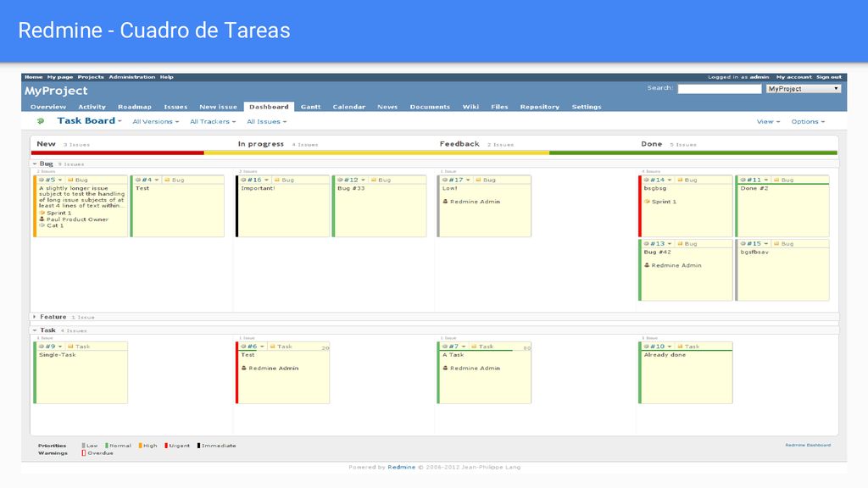Click the Redmine Admin user icon on card #13
The height and width of the screenshot is (488, 868).
pos(647,265)
